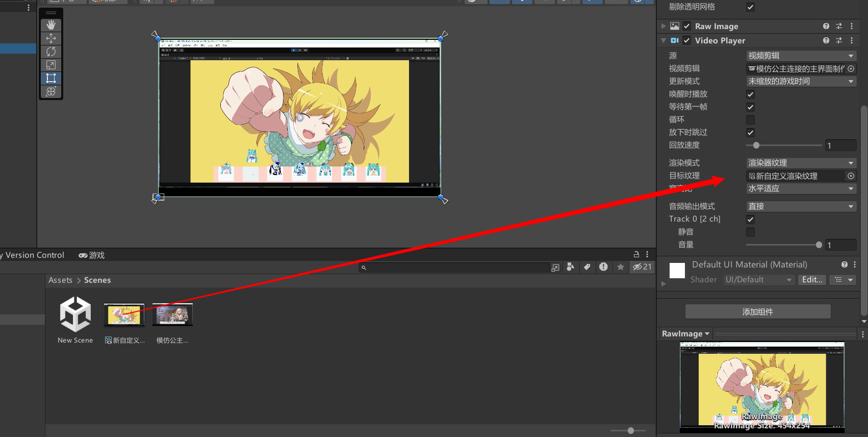
Task: Disable the Raw Image component checkbox
Action: [x=687, y=26]
